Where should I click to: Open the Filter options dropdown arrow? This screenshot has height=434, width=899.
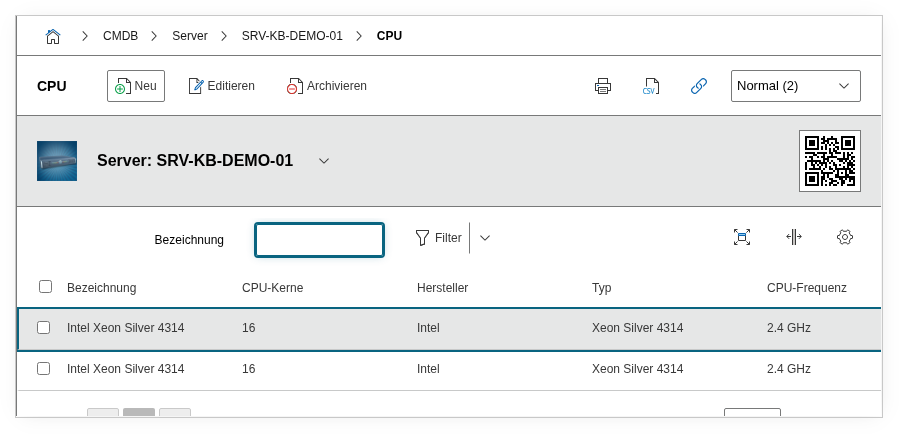click(485, 238)
